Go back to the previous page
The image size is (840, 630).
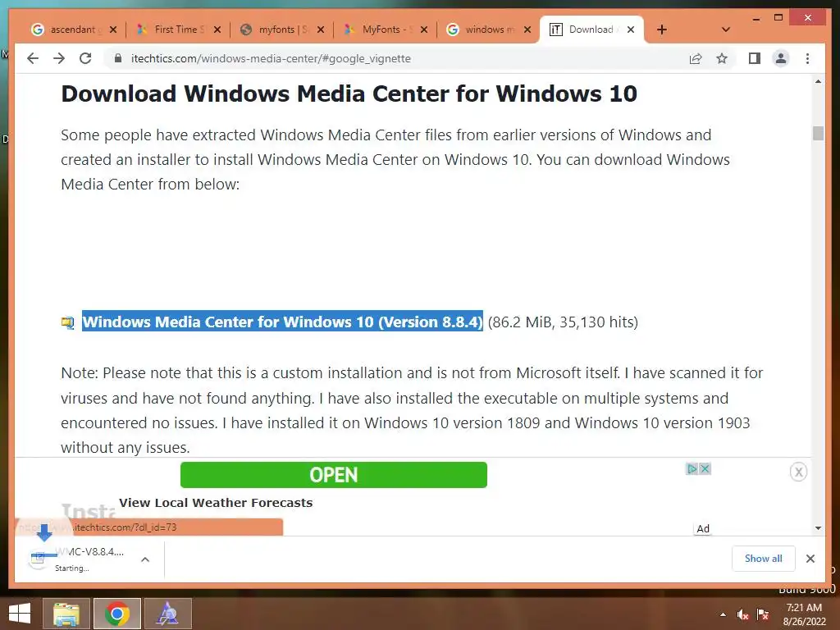(x=33, y=58)
